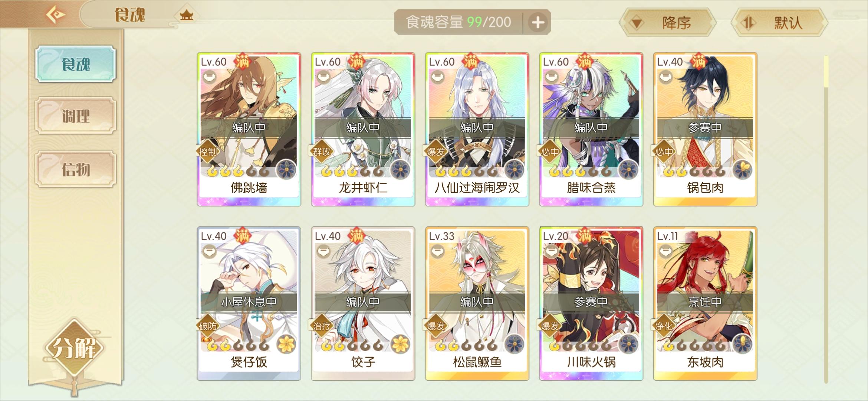Select the 腊味合蒸 card

591,129
